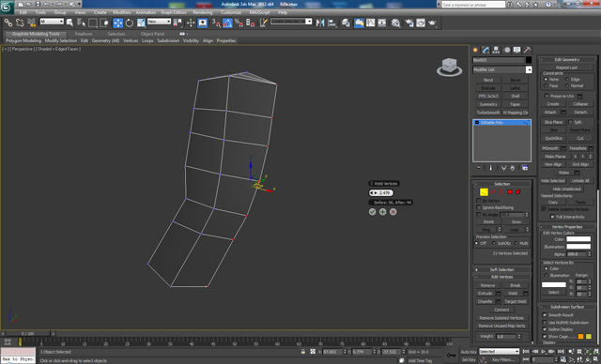Click the Render Production teapot icon
Viewport: 601px width, 364px height.
(x=432, y=23)
